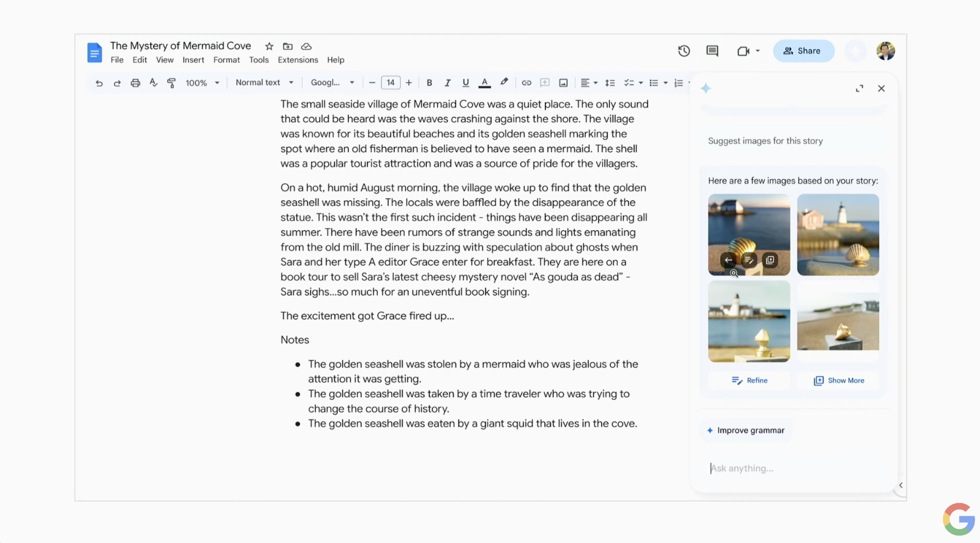Open version history clock icon
Screen dimensions: 980x543
(684, 51)
